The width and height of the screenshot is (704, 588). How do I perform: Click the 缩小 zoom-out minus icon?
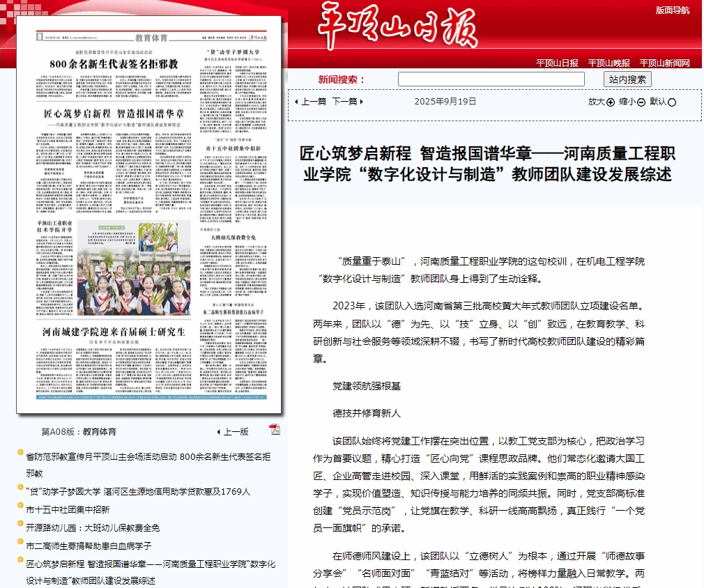tap(641, 102)
